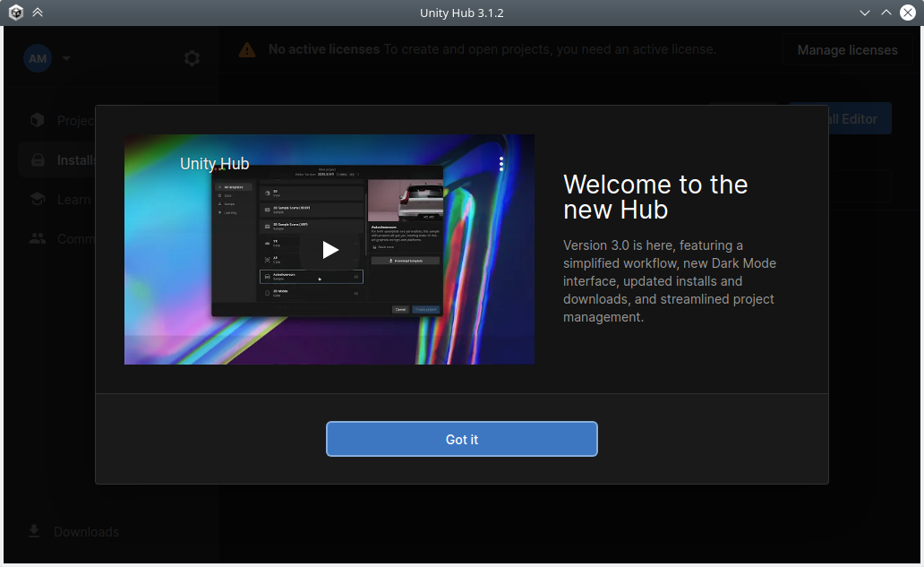924x567 pixels.
Task: Click the Downloads icon at the sidebar bottom
Action: 34,531
